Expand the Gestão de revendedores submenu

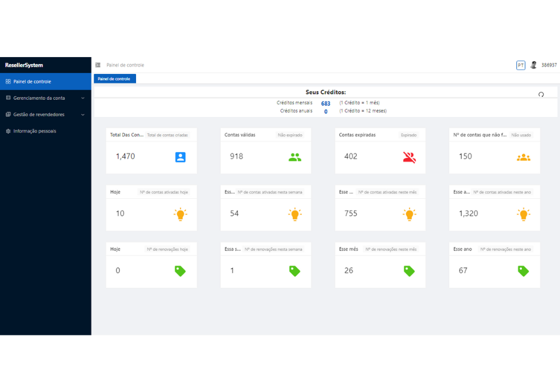pyautogui.click(x=45, y=115)
